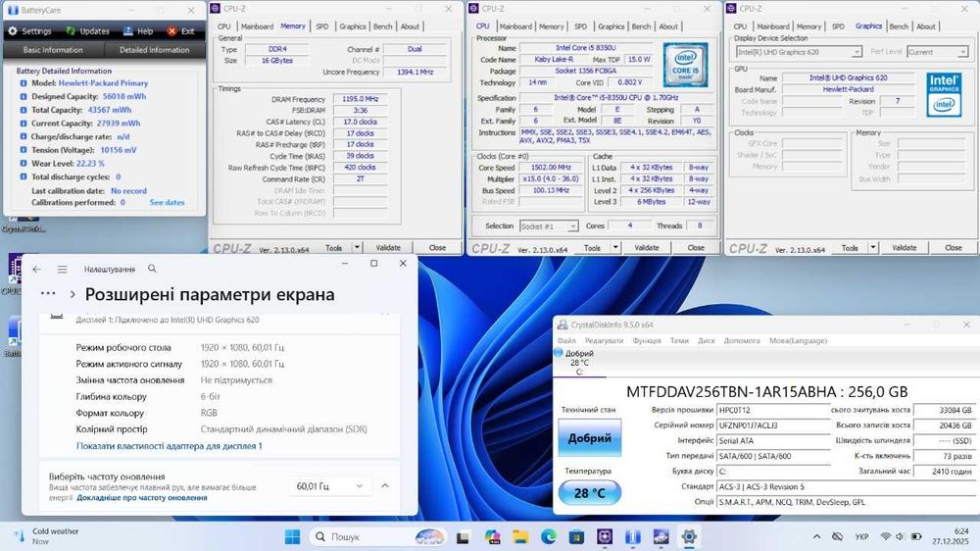Image resolution: width=980 pixels, height=551 pixels.
Task: Open the Windows Start menu
Action: pyautogui.click(x=292, y=536)
